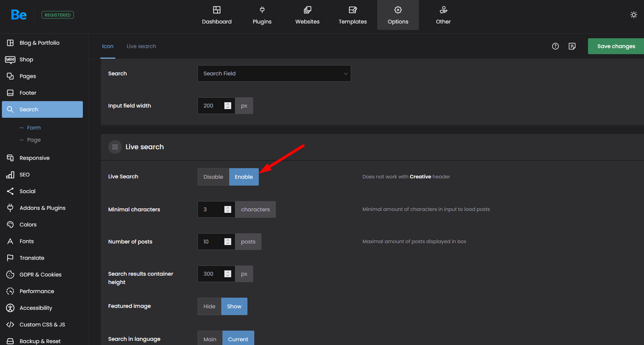Switch to the Live search tab
Viewport: 644px width, 345px height.
[141, 46]
